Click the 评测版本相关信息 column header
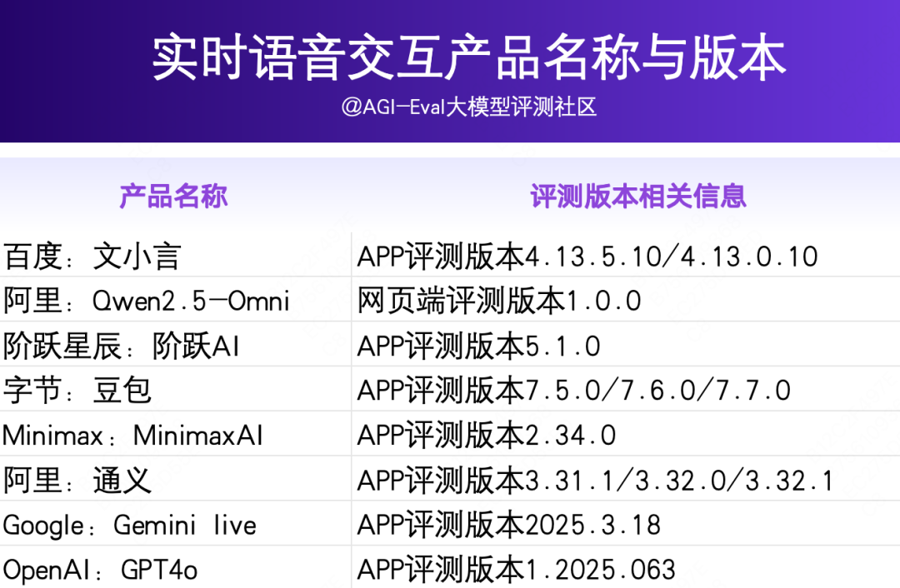Screen dimensions: 900x588 (638, 197)
